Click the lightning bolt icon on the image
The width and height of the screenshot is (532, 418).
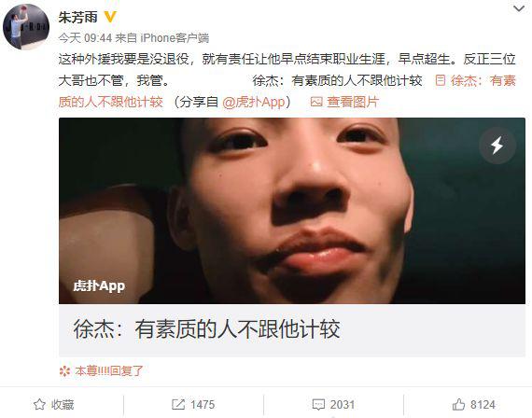(497, 146)
